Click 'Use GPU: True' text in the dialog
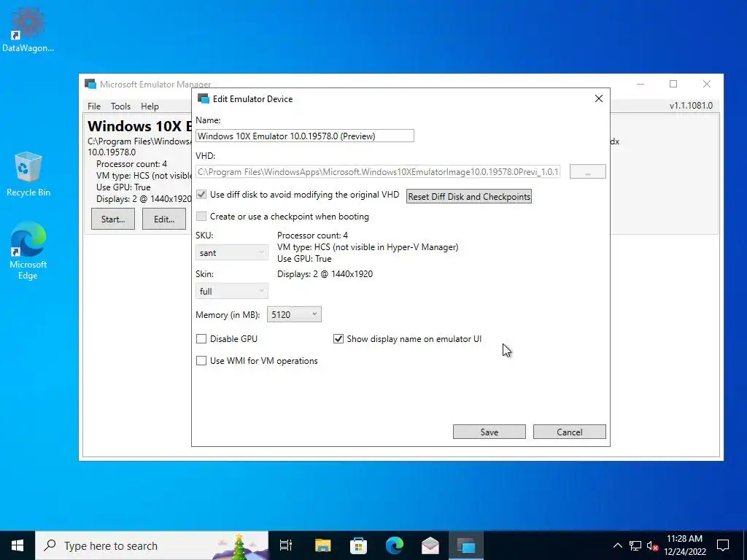 (x=304, y=259)
